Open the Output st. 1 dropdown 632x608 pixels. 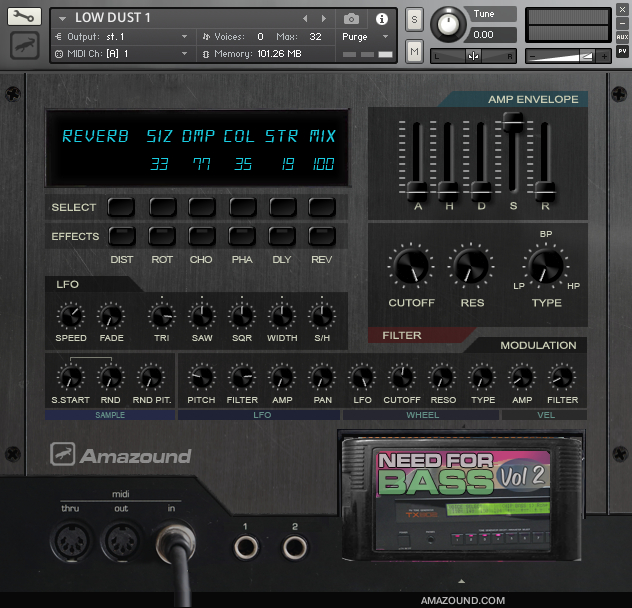tap(122, 37)
